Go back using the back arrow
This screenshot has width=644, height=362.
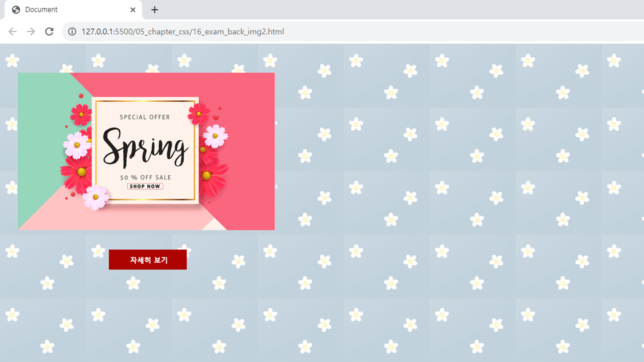tap(13, 31)
